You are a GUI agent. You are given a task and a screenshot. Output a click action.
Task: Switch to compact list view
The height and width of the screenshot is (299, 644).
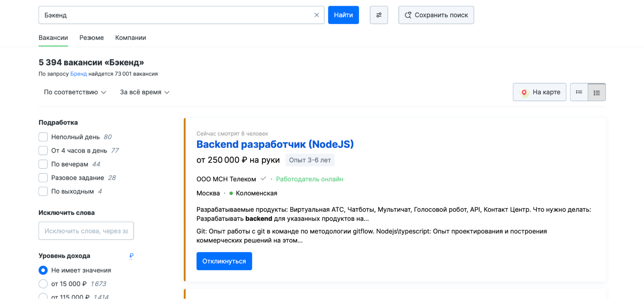pyautogui.click(x=579, y=92)
